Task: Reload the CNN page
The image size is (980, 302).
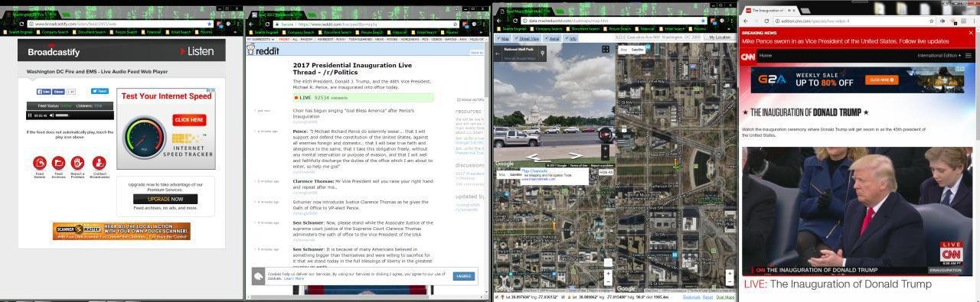Action: tap(767, 21)
